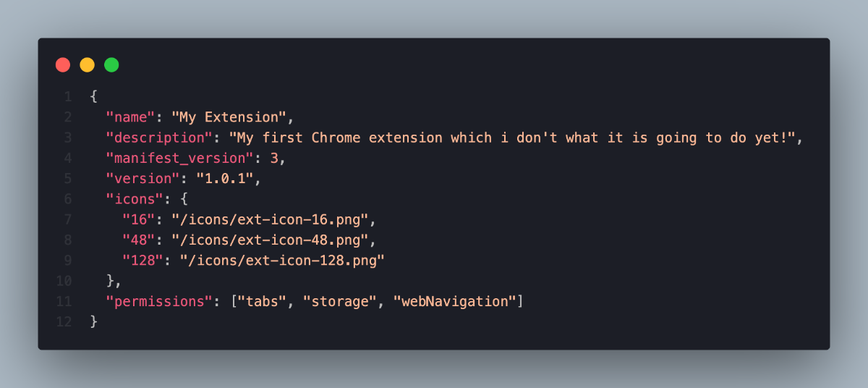Click the "permissions" key
This screenshot has width=868, height=388.
tap(156, 301)
